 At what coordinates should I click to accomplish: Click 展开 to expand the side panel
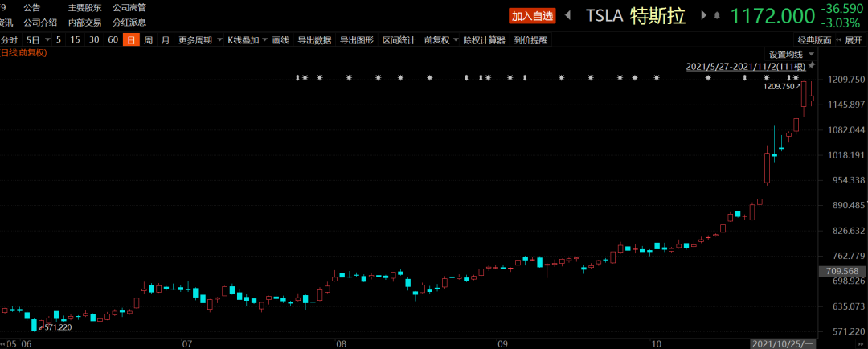[853, 40]
